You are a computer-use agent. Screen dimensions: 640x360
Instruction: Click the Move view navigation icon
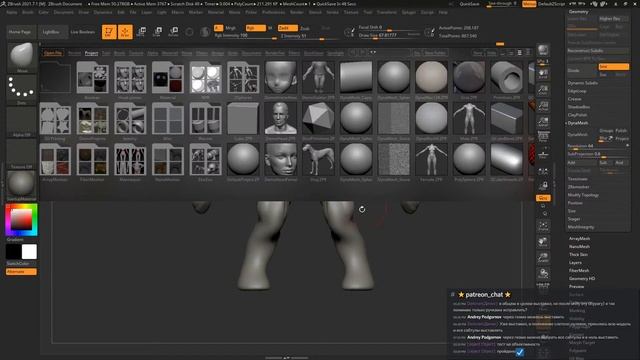(x=543, y=242)
